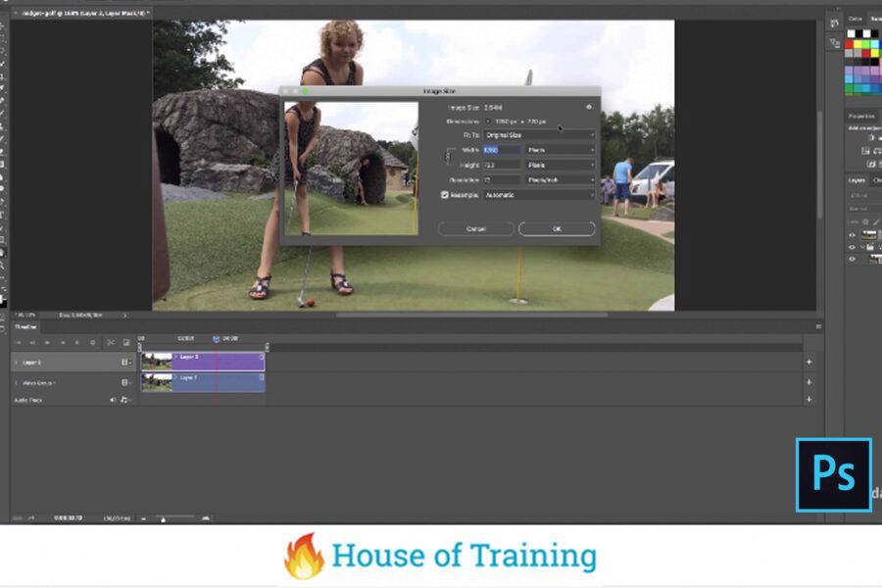The height and width of the screenshot is (588, 882).
Task: Expand the Layer 3 track row
Action: pos(16,363)
